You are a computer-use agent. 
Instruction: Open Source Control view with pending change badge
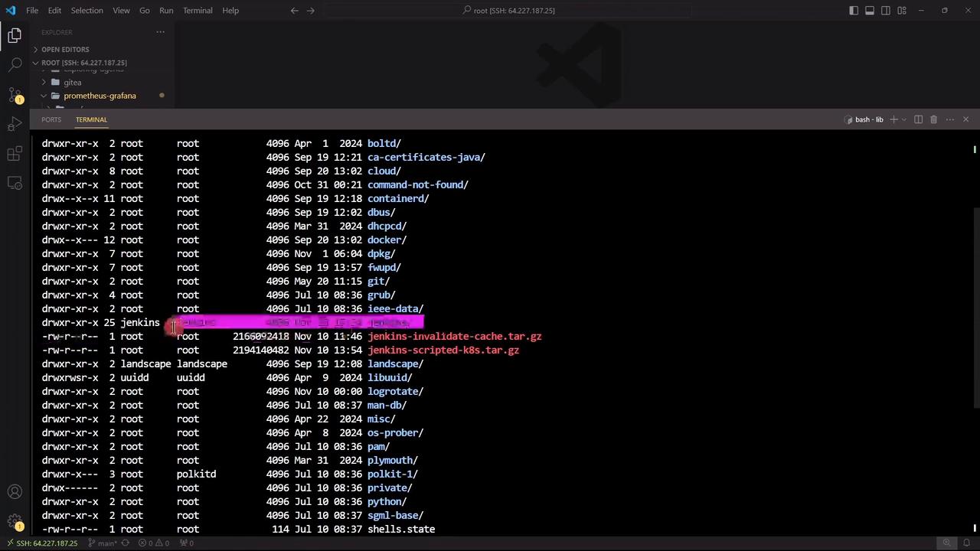[15, 95]
